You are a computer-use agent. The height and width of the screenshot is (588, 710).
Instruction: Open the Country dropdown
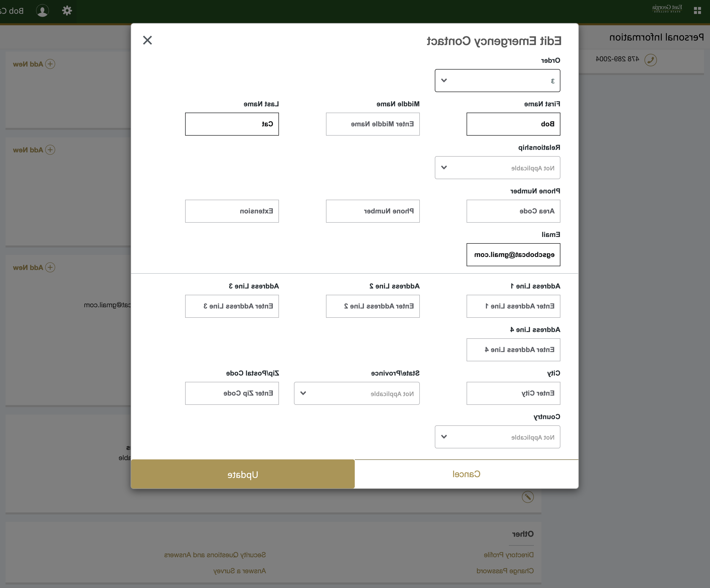click(x=497, y=437)
